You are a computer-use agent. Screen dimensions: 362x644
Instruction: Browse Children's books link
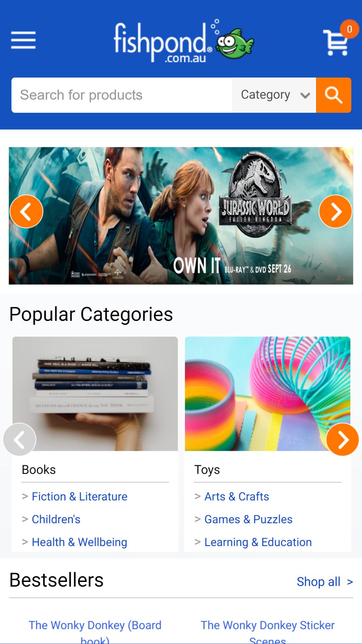pos(56,519)
